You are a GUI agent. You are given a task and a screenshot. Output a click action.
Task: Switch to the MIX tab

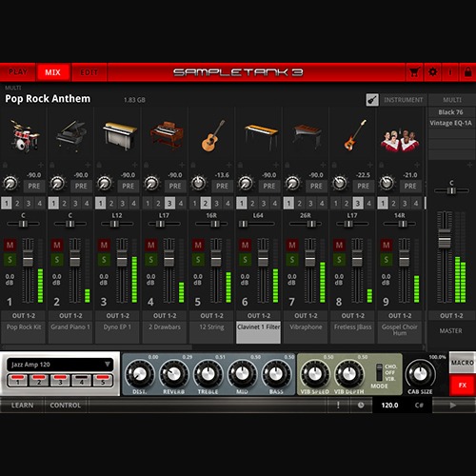tap(52, 72)
